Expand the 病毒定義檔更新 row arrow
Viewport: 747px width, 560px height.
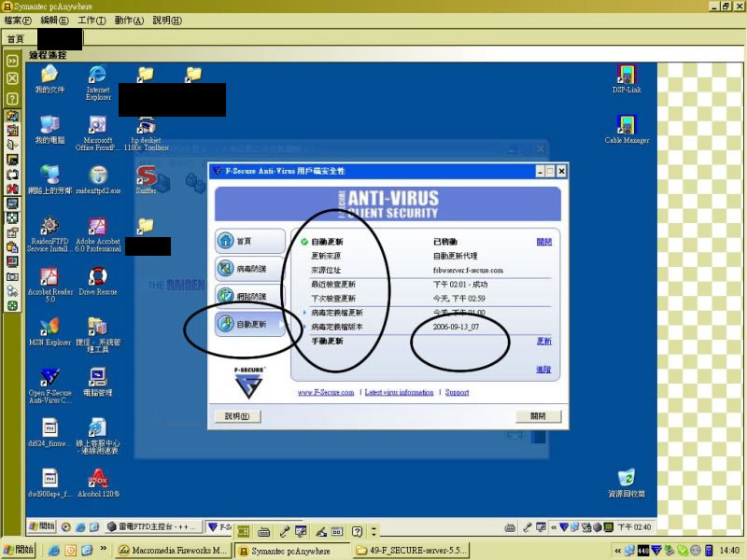(304, 313)
